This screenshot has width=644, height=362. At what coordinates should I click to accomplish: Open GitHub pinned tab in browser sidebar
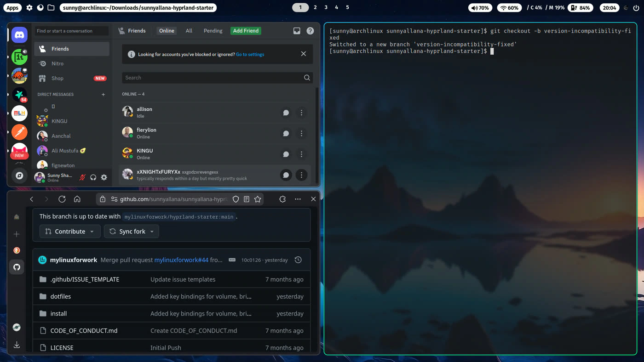click(x=17, y=267)
